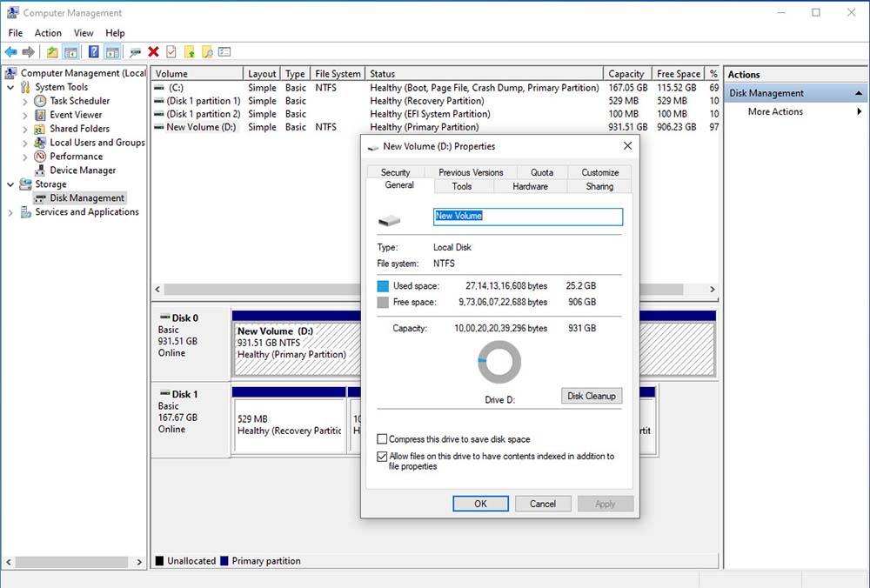870x588 pixels.
Task: Click the New Volume name text field
Action: 527,217
